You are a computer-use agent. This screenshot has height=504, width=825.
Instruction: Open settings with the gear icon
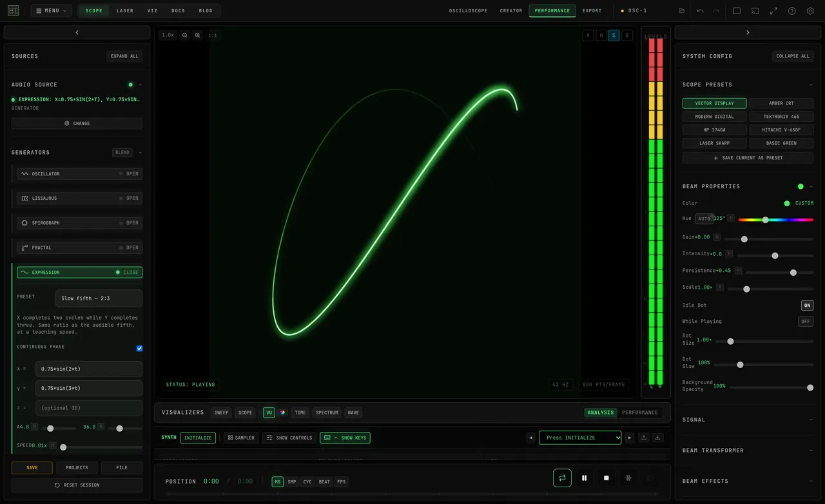coord(810,11)
